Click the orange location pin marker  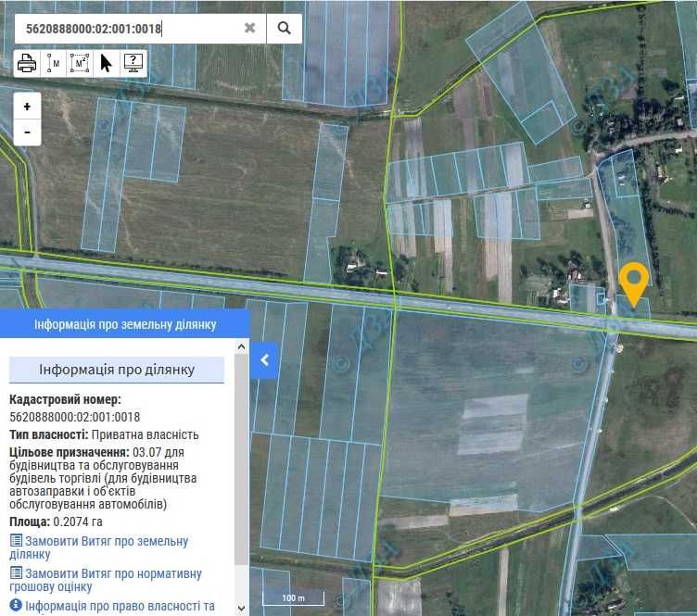634,284
